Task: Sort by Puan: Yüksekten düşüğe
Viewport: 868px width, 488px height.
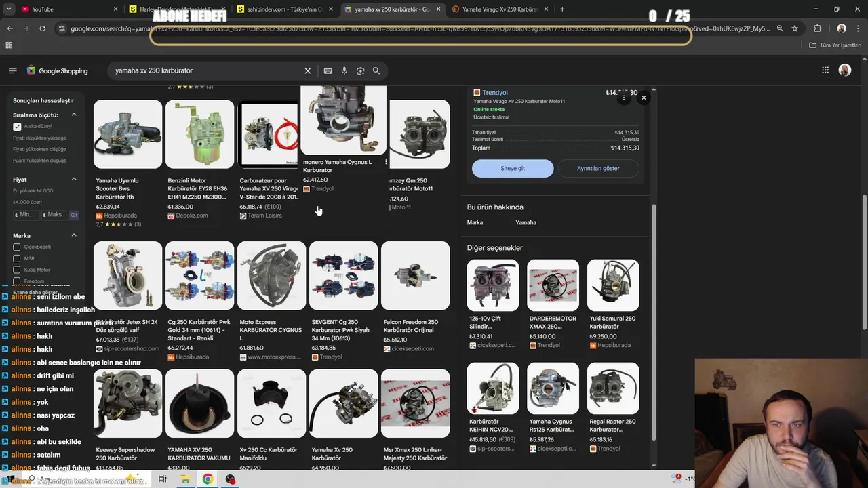Action: [x=39, y=161]
